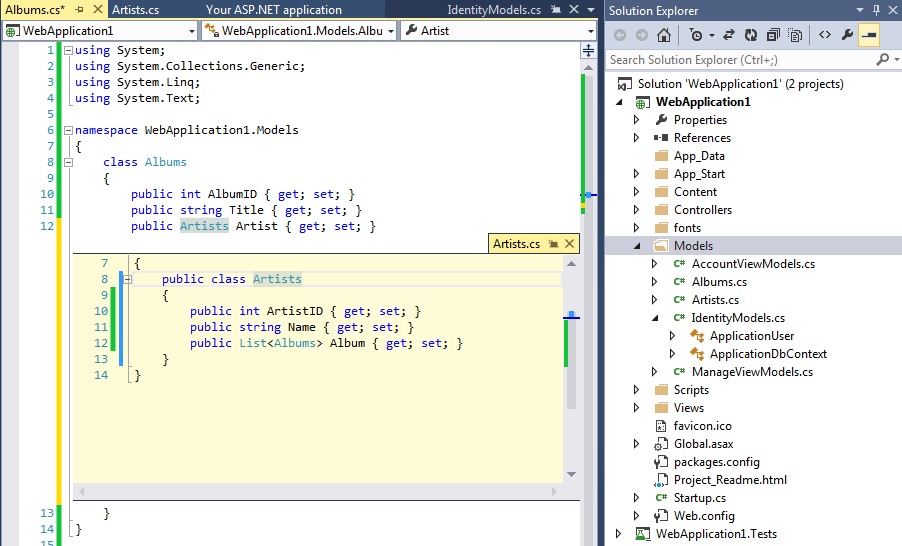Click the peek horizontal scrollbar right arrow
This screenshot has height=546, width=902.
(555, 491)
